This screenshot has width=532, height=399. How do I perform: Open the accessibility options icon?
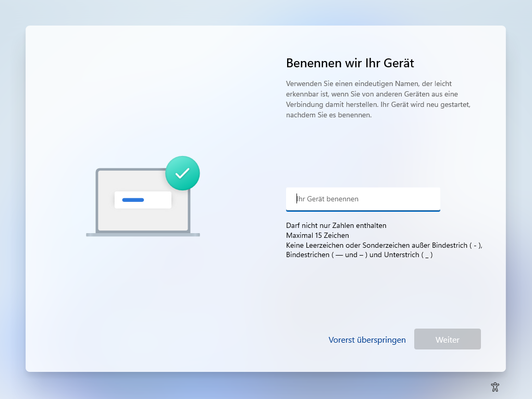coord(495,386)
